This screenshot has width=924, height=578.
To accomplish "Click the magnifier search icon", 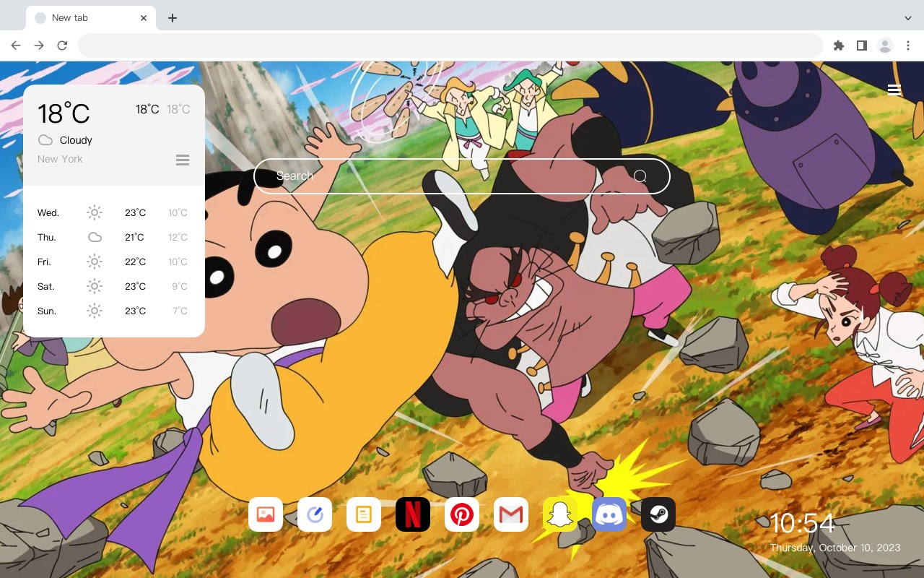I will coord(640,176).
